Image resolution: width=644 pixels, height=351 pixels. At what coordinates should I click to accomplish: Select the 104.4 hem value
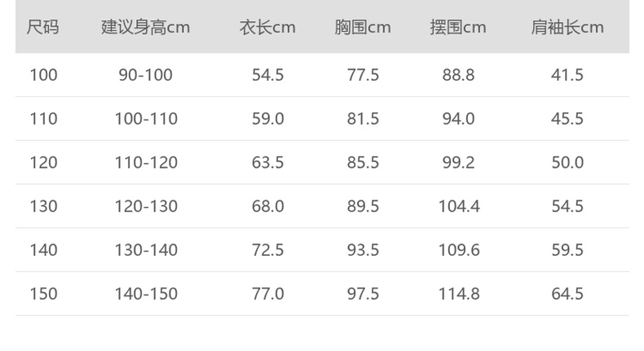pos(458,207)
